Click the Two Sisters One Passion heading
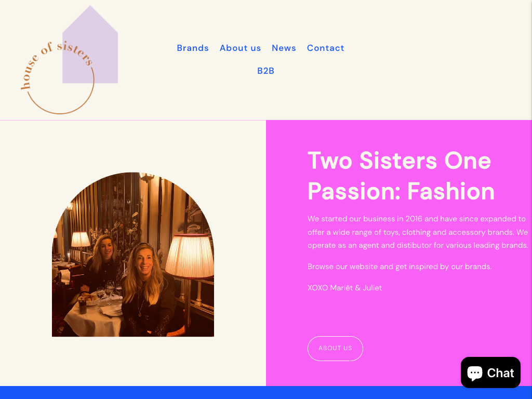 click(401, 176)
